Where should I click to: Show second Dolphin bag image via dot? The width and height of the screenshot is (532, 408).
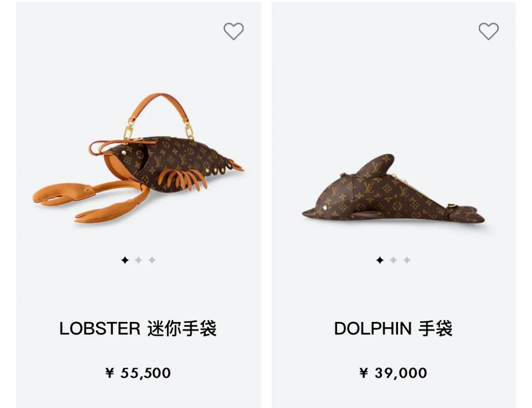coord(394,260)
